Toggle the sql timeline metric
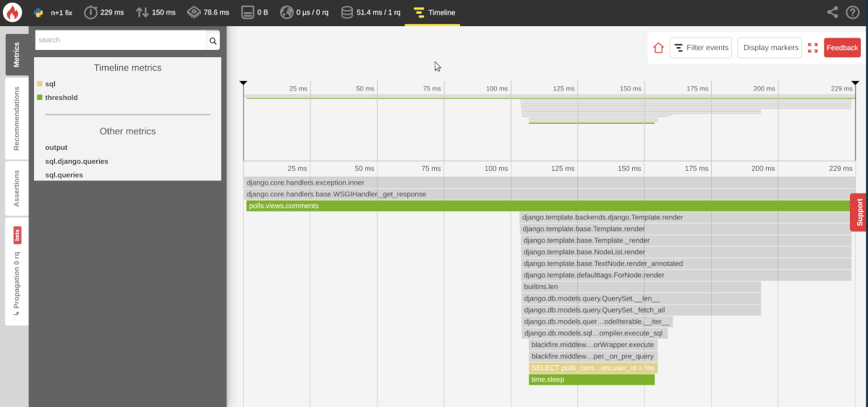This screenshot has width=868, height=407. pyautogui.click(x=50, y=84)
